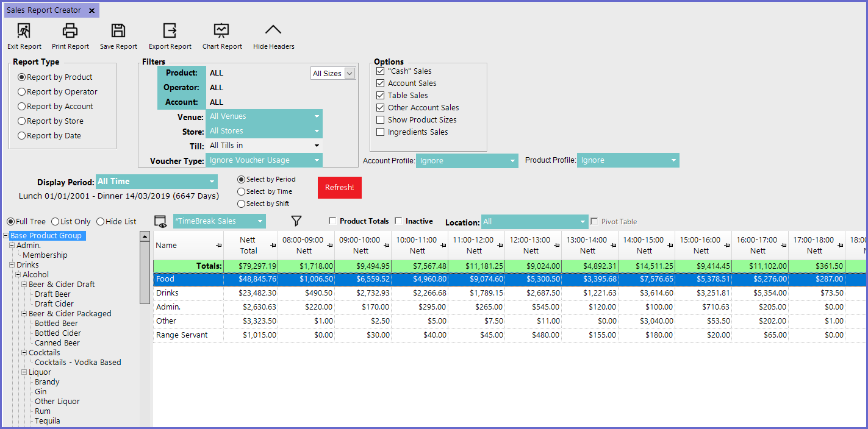Image resolution: width=868 pixels, height=429 pixels.
Task: Choose the Select by Time option
Action: [x=242, y=192]
